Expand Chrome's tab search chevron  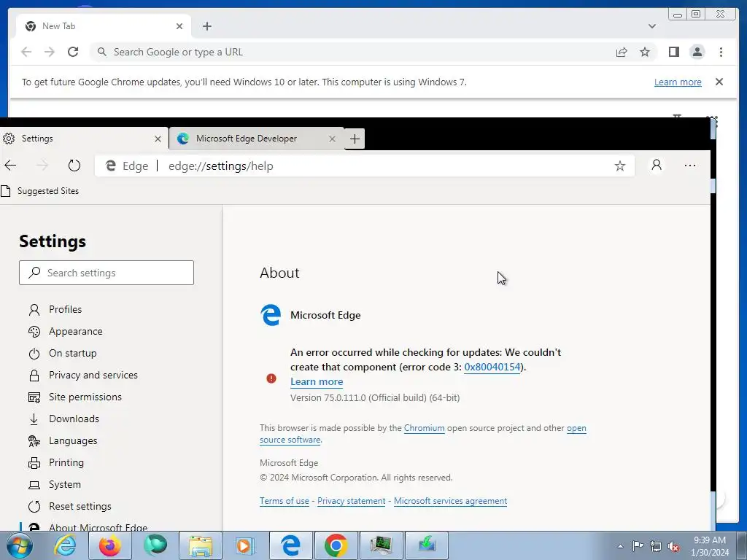tap(651, 26)
